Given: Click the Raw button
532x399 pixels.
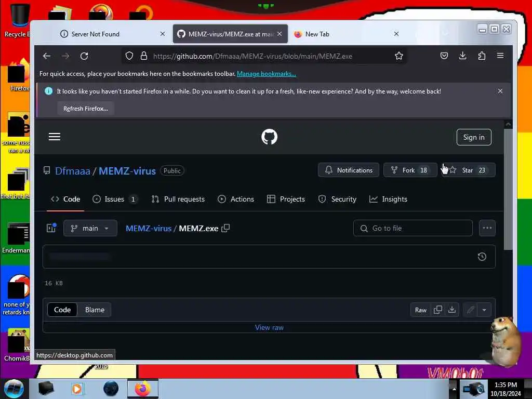Looking at the screenshot, I should (421, 310).
